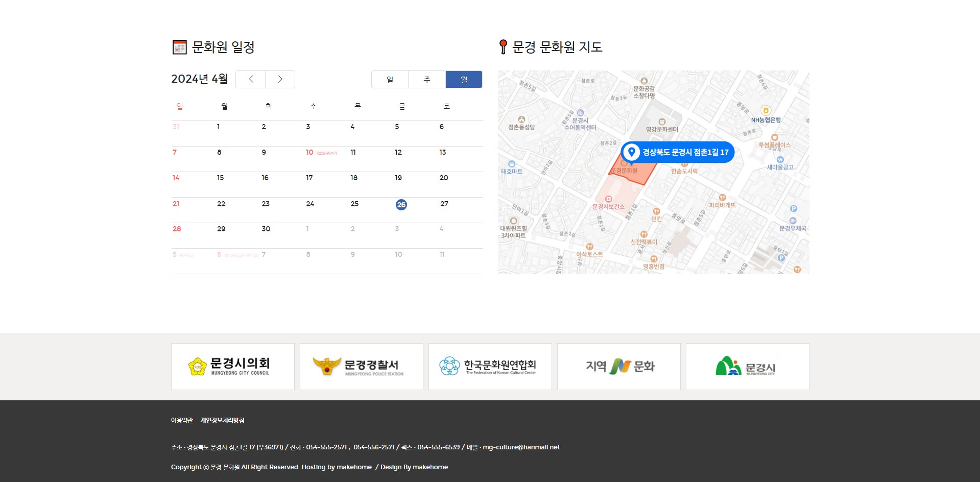Switch calendar to day view (일)

click(x=390, y=79)
